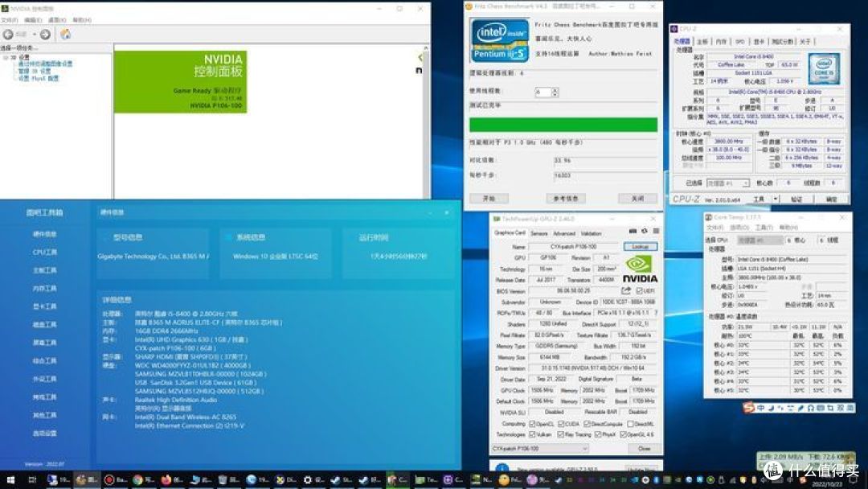Screen dimensions: 868x489
Task: Click the Intel Pentium logo in Fritz Chess Benchmark
Action: 500,40
